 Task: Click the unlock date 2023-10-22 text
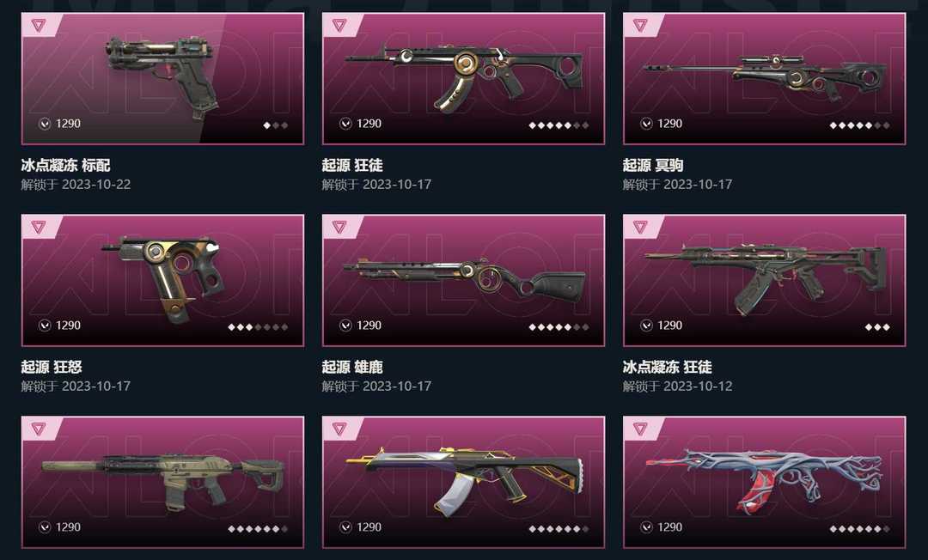[96, 185]
